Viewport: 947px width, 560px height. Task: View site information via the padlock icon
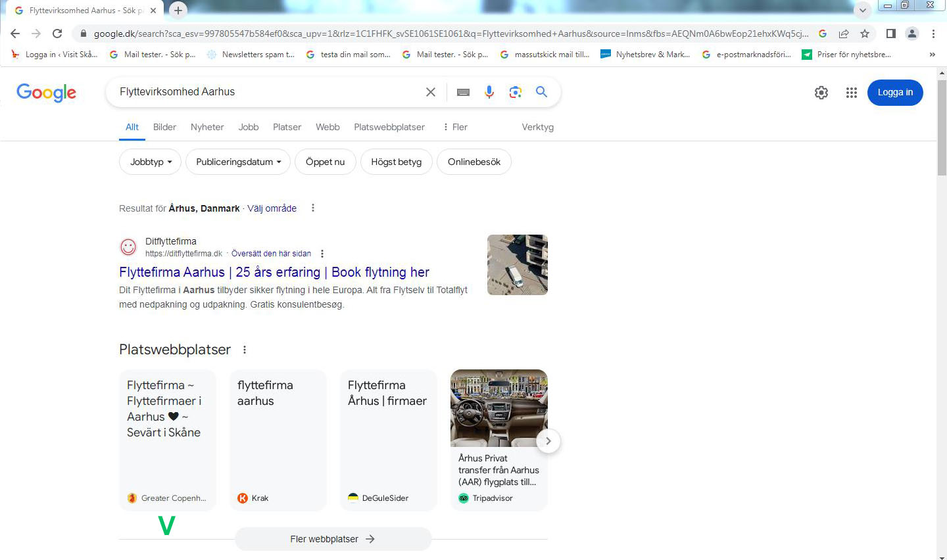pos(84,34)
